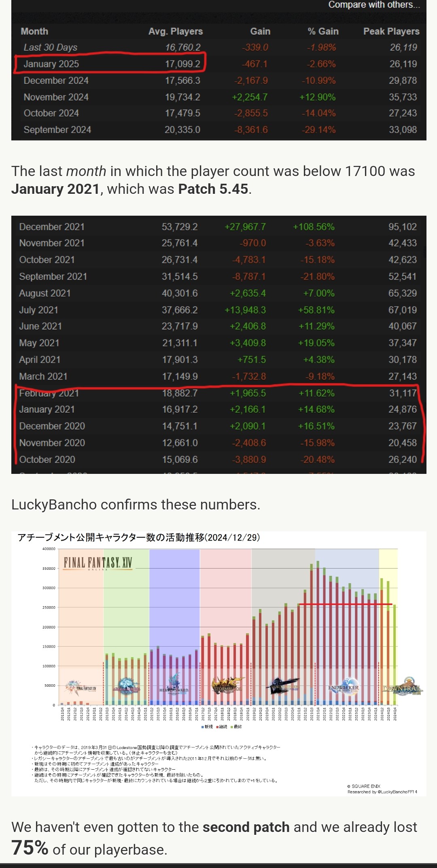Click the average value "17,149.9"
The height and width of the screenshot is (868, 437).
coord(180,377)
